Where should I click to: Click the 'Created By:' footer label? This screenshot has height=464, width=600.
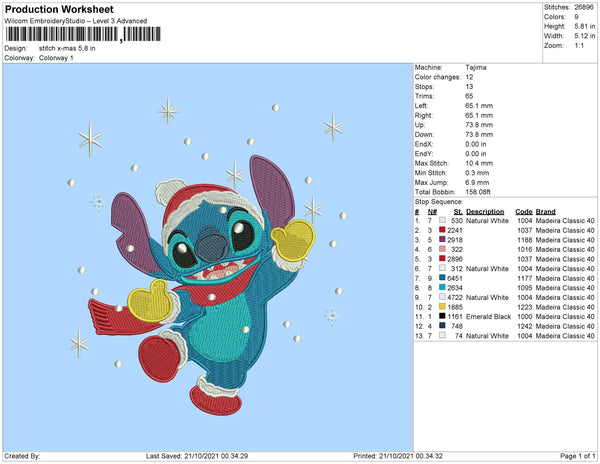[22, 456]
